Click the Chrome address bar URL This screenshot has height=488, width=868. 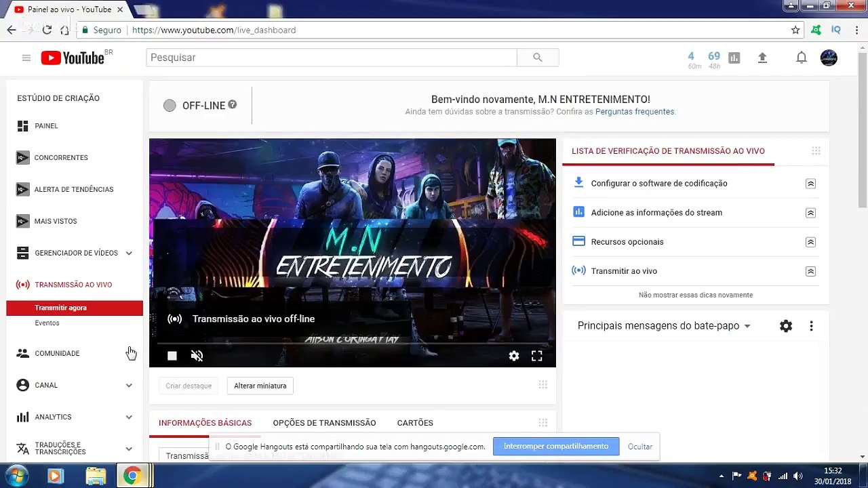(214, 30)
